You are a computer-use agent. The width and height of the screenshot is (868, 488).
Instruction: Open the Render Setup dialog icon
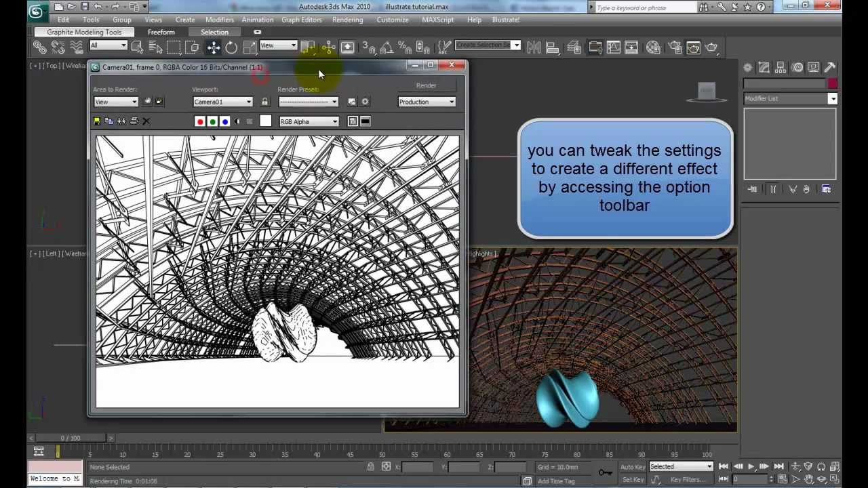pyautogui.click(x=675, y=47)
